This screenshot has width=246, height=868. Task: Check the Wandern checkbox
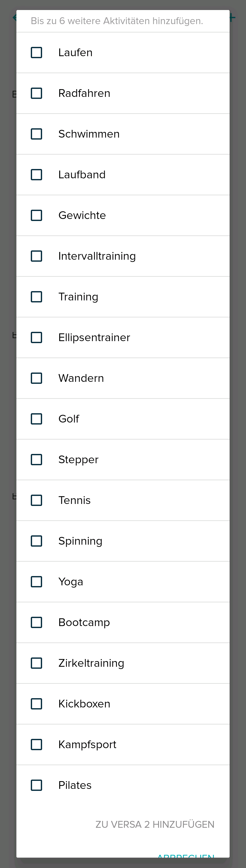click(36, 378)
